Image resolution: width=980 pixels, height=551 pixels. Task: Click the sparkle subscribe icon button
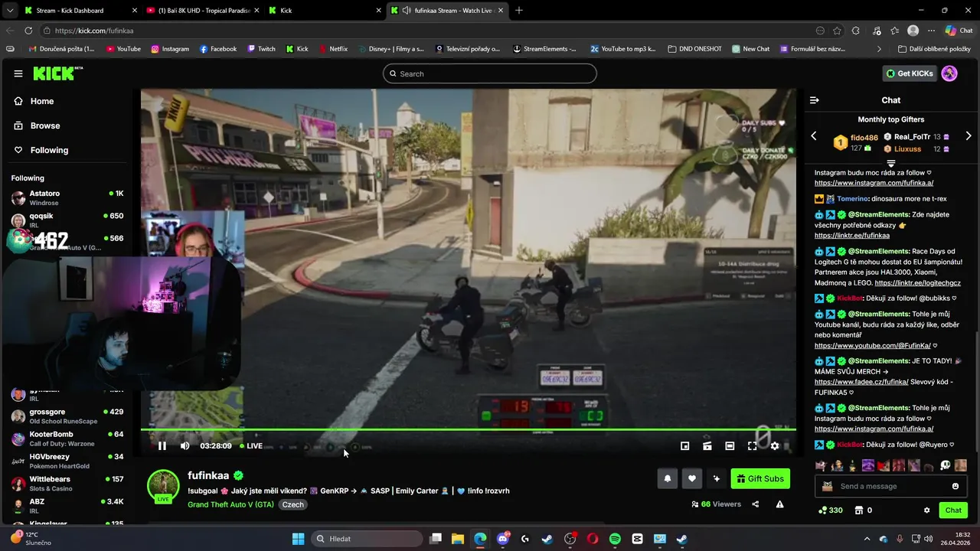[716, 479]
